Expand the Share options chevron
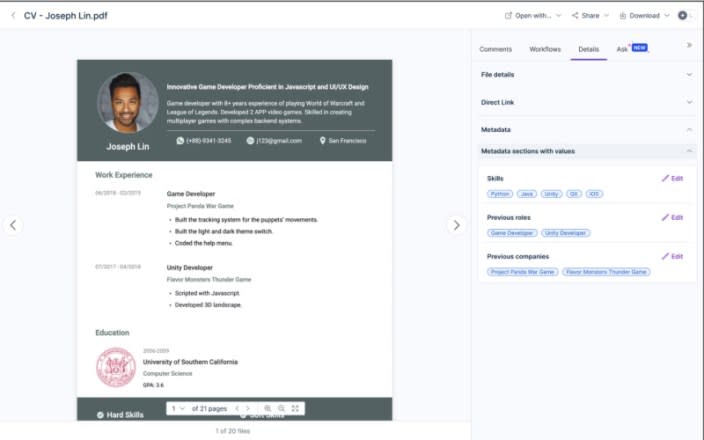Viewport: 704px width, 440px height. (x=607, y=16)
